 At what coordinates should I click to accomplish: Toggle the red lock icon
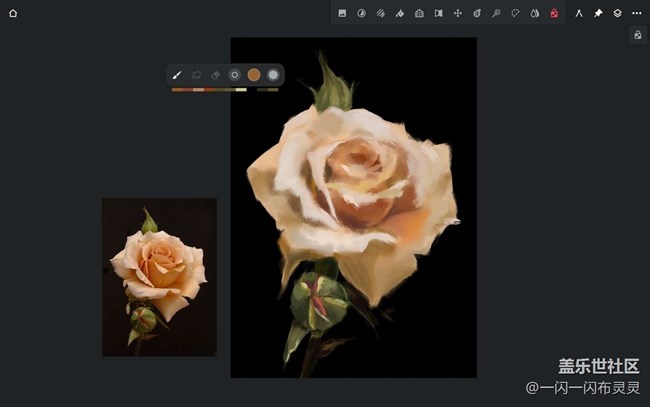[x=554, y=13]
